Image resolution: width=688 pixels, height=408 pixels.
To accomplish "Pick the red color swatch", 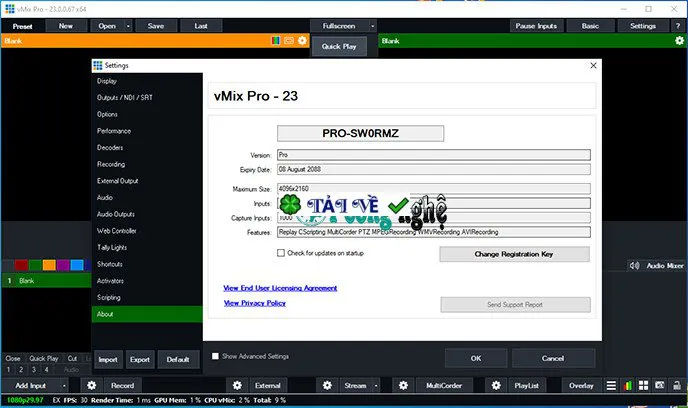I will coord(21,265).
